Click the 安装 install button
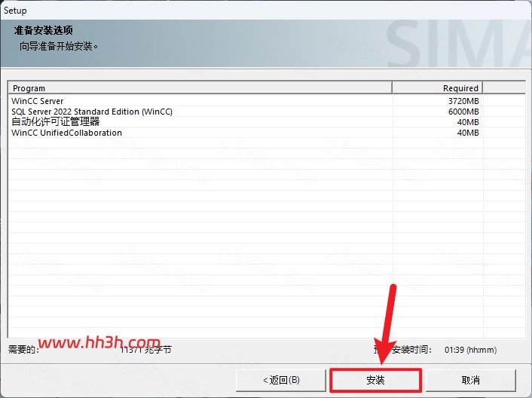 click(375, 380)
